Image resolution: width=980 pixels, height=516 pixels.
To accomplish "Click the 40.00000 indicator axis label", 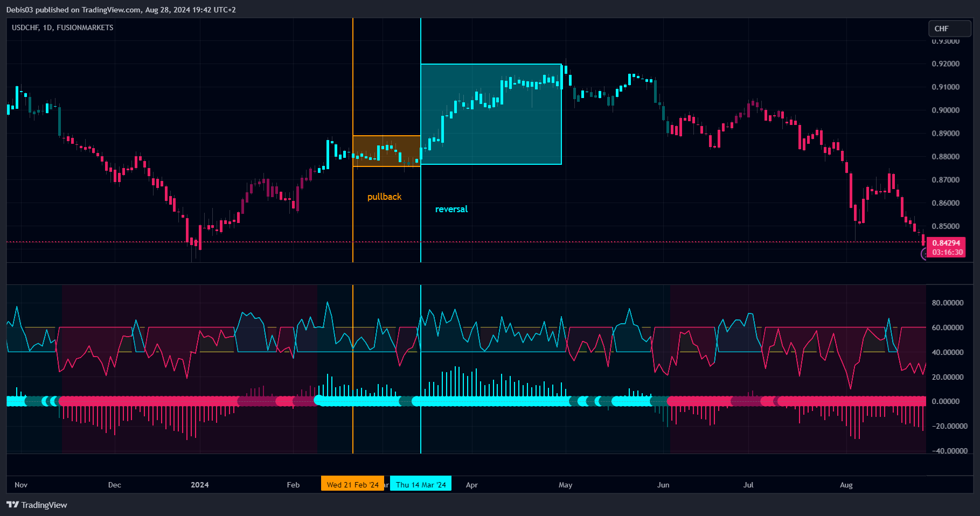I will (x=948, y=352).
